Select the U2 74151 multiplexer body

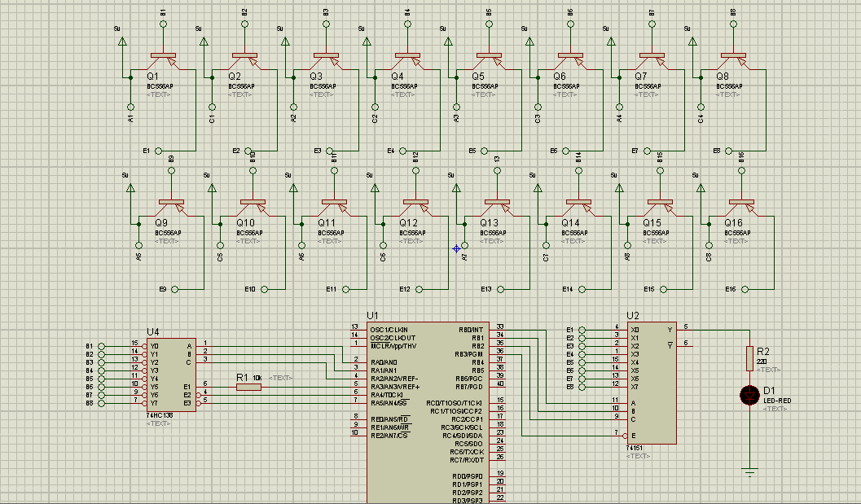pyautogui.click(x=652, y=383)
